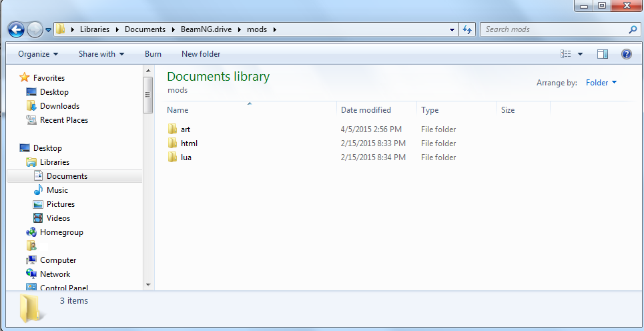
Task: Click Burn in the toolbar
Action: [153, 54]
